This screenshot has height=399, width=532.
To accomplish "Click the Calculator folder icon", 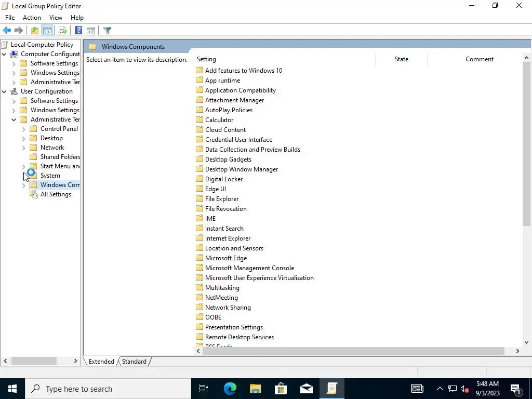I will point(199,120).
